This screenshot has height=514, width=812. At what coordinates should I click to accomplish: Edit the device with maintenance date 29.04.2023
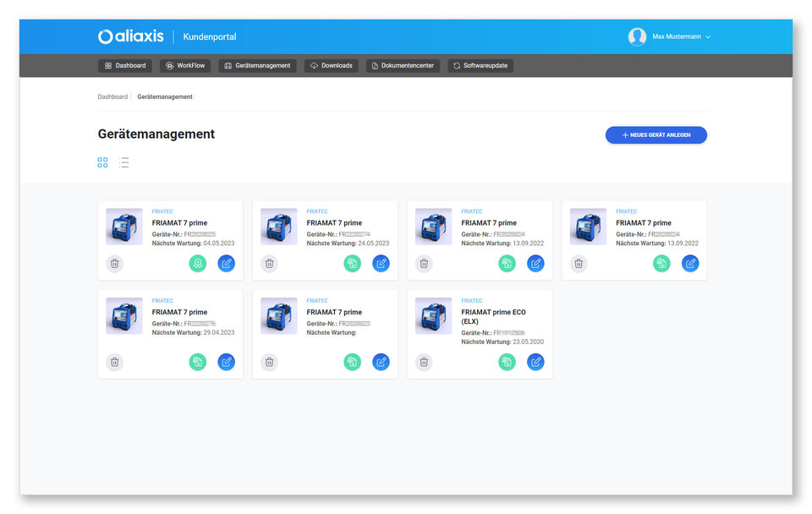[227, 362]
